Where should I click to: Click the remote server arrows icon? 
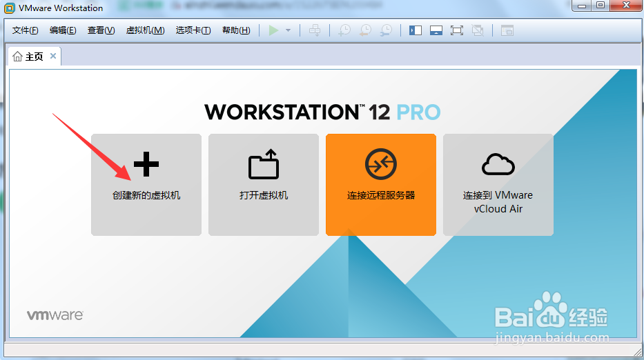pos(381,164)
